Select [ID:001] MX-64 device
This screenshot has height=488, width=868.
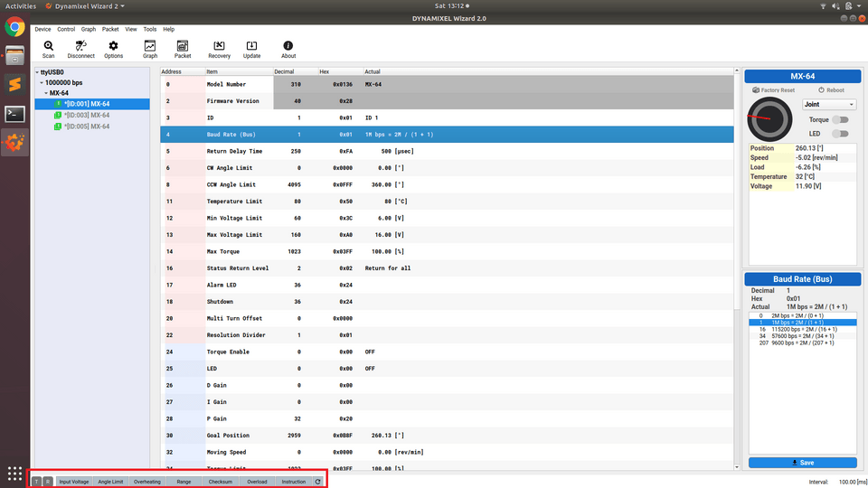tap(92, 104)
